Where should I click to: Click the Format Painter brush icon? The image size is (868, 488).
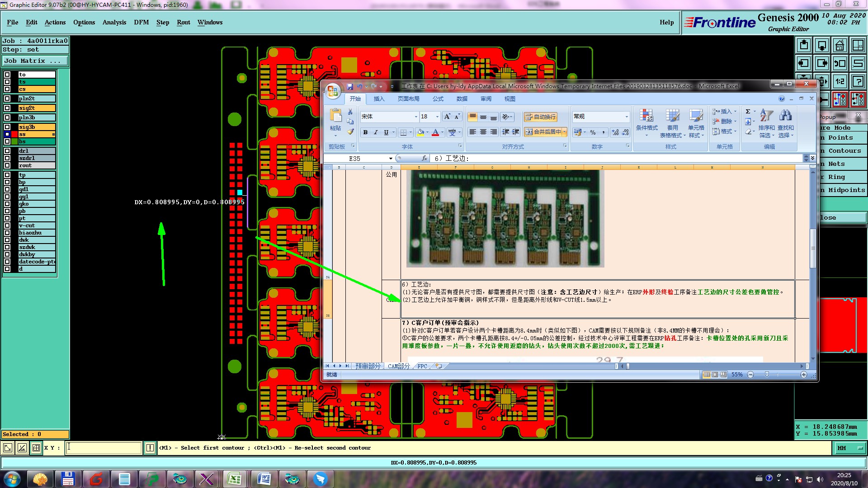350,131
